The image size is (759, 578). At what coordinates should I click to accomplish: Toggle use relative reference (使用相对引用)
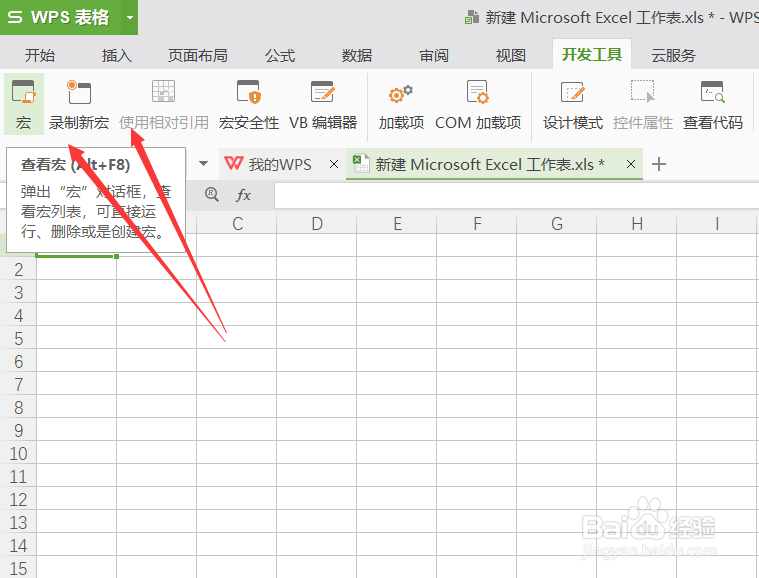point(164,104)
